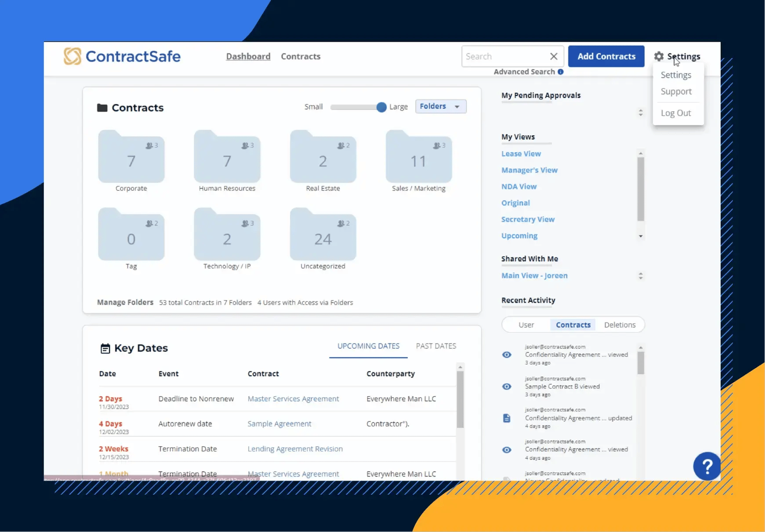Open the Tag folder
Screen dimensions: 765x532
[x=131, y=234]
